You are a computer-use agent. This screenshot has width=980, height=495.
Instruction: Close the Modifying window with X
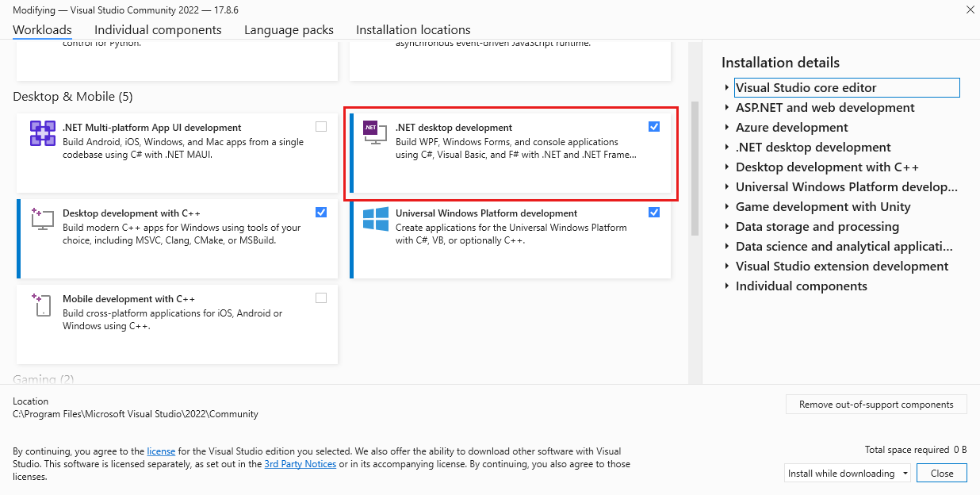[970, 10]
